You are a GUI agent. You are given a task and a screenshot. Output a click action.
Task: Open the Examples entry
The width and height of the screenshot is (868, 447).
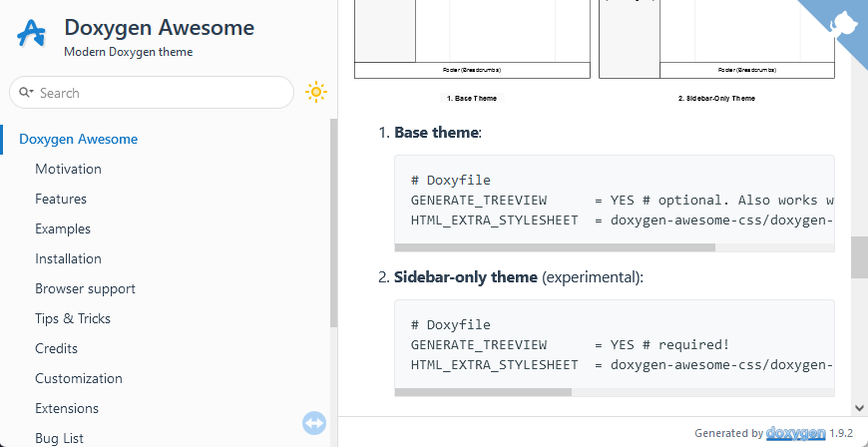(63, 228)
